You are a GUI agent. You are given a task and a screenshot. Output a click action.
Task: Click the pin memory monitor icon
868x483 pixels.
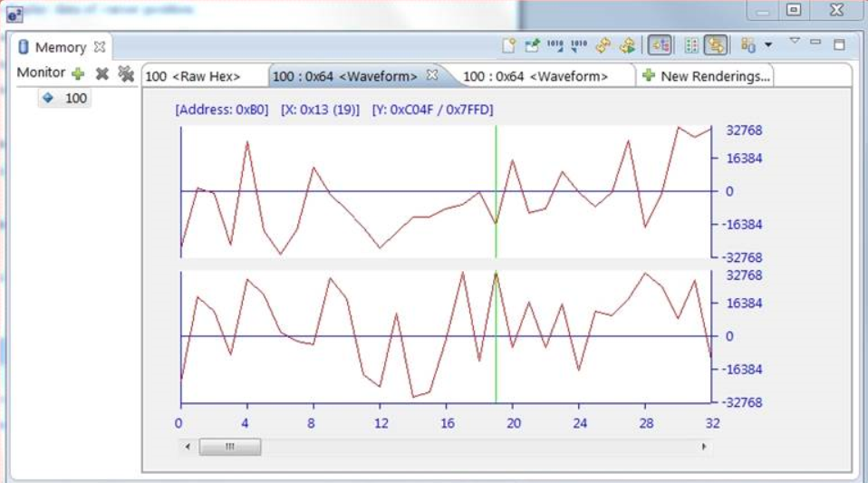coord(533,45)
